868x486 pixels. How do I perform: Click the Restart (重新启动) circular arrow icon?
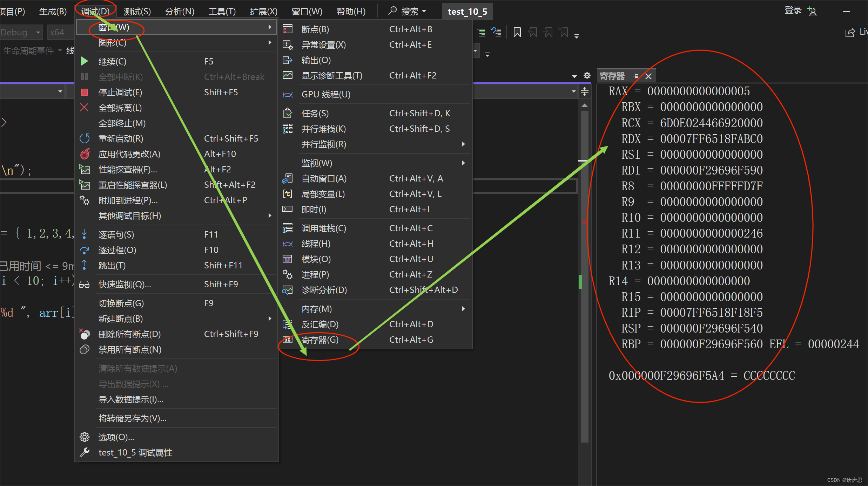[x=85, y=138]
